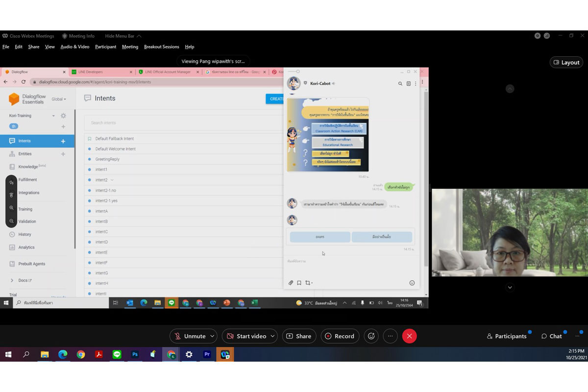This screenshot has height=392, width=588.
Task: Open the Chat panel
Action: click(x=552, y=336)
